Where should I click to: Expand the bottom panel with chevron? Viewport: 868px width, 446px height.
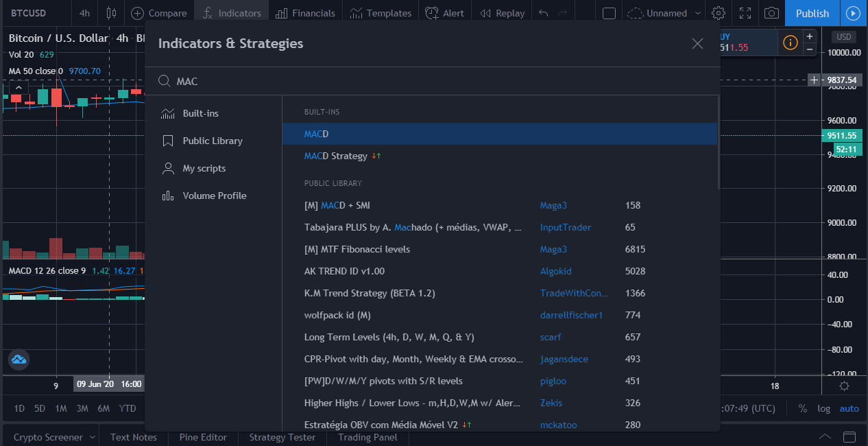[x=825, y=437]
